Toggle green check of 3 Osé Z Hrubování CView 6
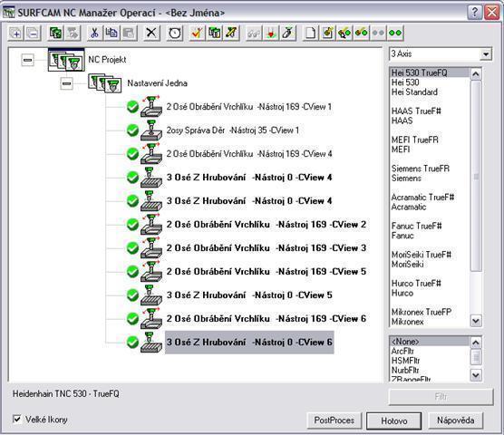The width and height of the screenshot is (504, 435). pyautogui.click(x=132, y=343)
